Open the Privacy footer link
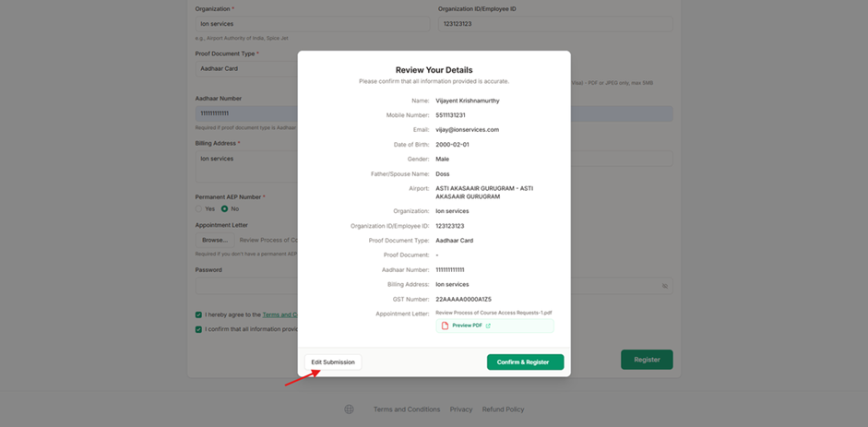 [461, 409]
